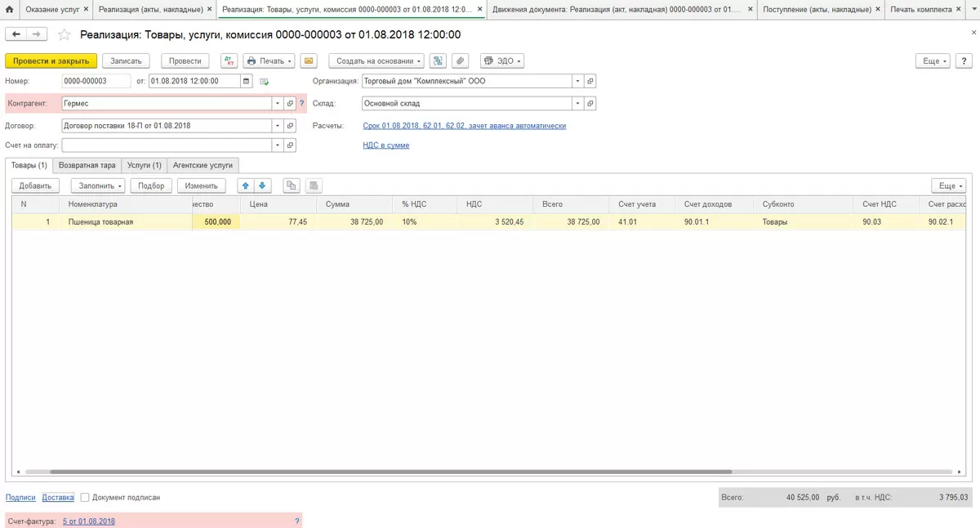Expand the Склад dropdown arrow
Image resolution: width=980 pixels, height=528 pixels.
577,104
